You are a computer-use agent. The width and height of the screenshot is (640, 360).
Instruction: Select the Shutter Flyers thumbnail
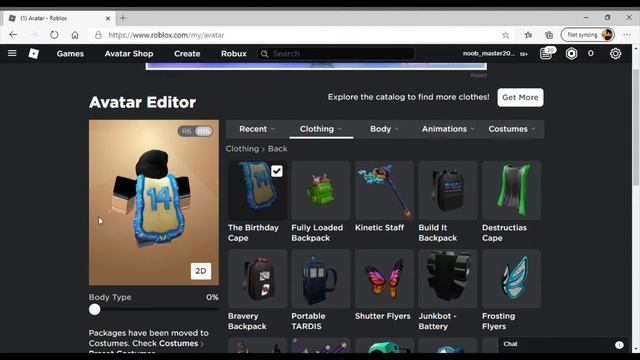(384, 279)
